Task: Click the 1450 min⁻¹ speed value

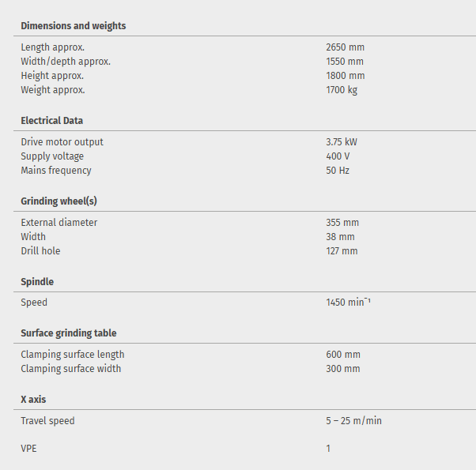Action: tap(348, 303)
